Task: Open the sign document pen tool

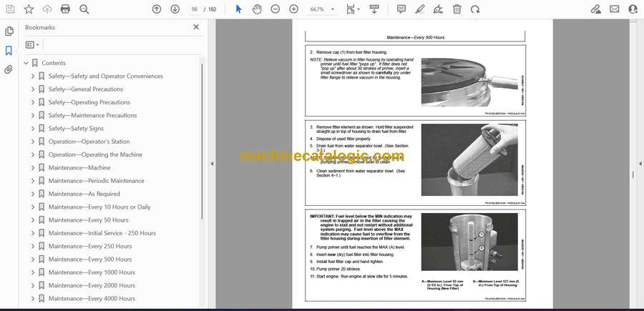Action: coord(438,9)
